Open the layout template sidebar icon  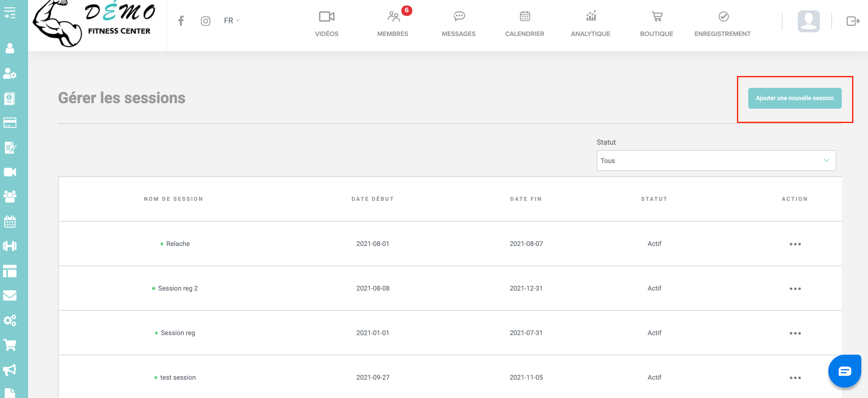click(10, 271)
